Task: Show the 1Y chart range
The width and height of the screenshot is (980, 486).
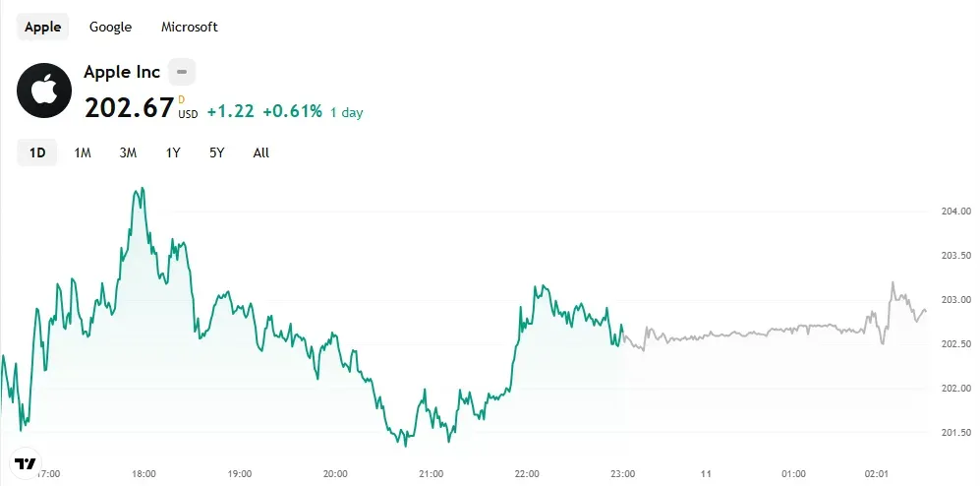Action: click(x=173, y=152)
